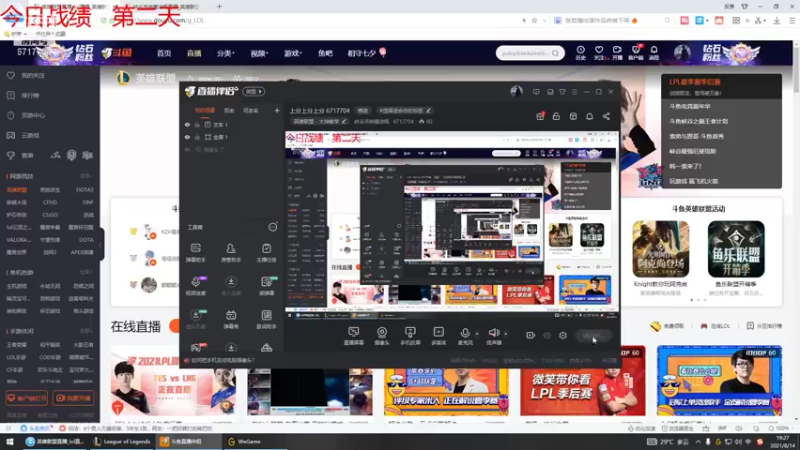Screen dimensions: 800x450
Task: Click the layout icon left of the bell
Action: tap(573, 116)
